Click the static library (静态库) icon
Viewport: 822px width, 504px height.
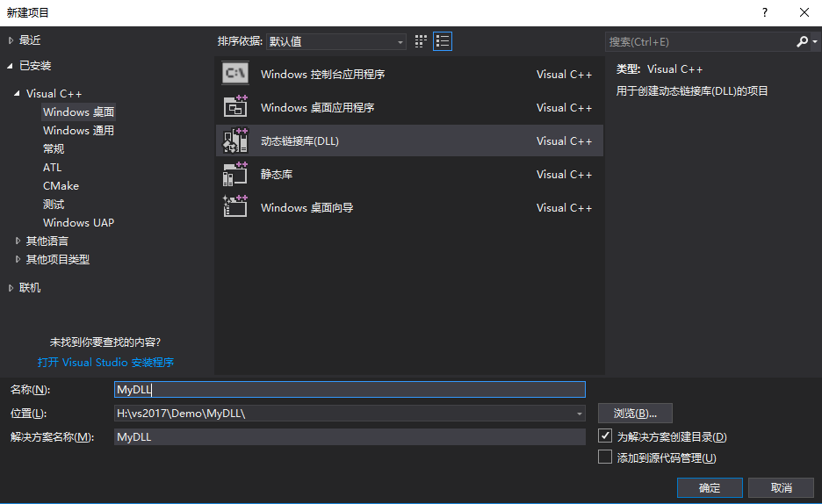click(x=234, y=174)
